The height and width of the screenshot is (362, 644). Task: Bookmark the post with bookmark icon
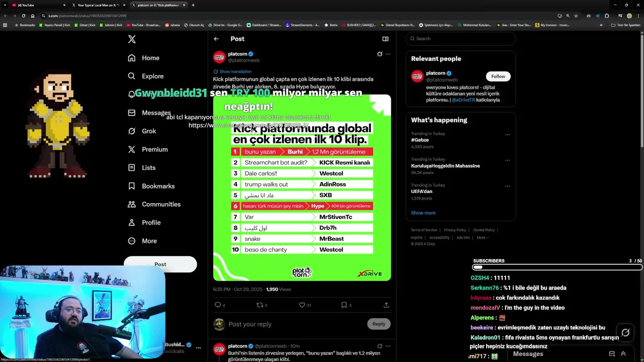click(344, 305)
